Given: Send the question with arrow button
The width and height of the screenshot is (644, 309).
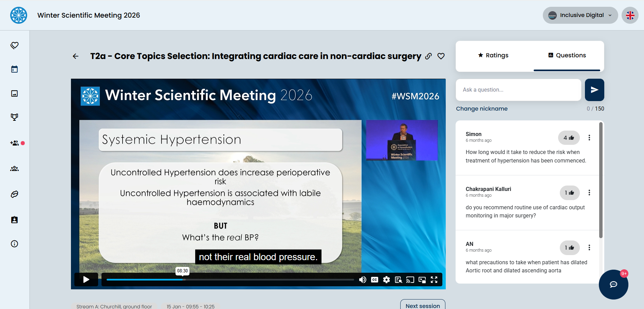Looking at the screenshot, I should point(594,90).
